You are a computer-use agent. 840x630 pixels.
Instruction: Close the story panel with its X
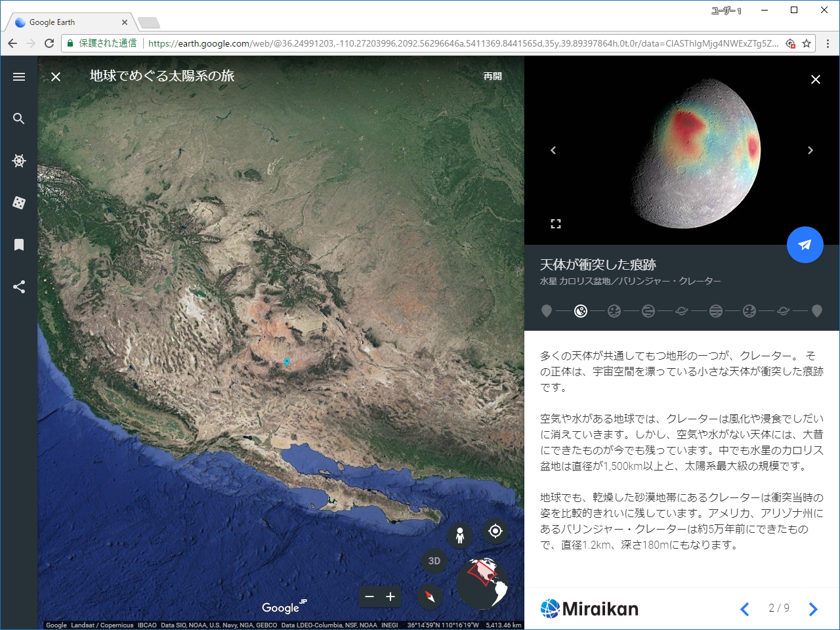(816, 79)
